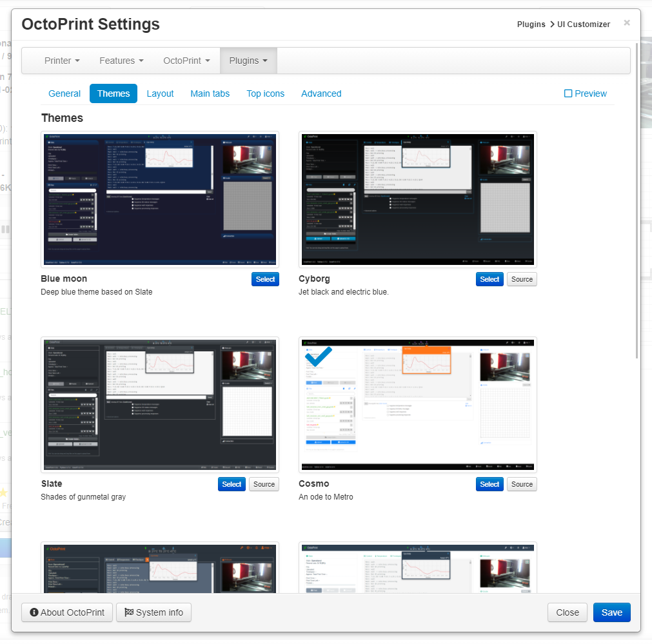The image size is (652, 644).
Task: Go to the Main tabs tab
Action: [x=210, y=93]
